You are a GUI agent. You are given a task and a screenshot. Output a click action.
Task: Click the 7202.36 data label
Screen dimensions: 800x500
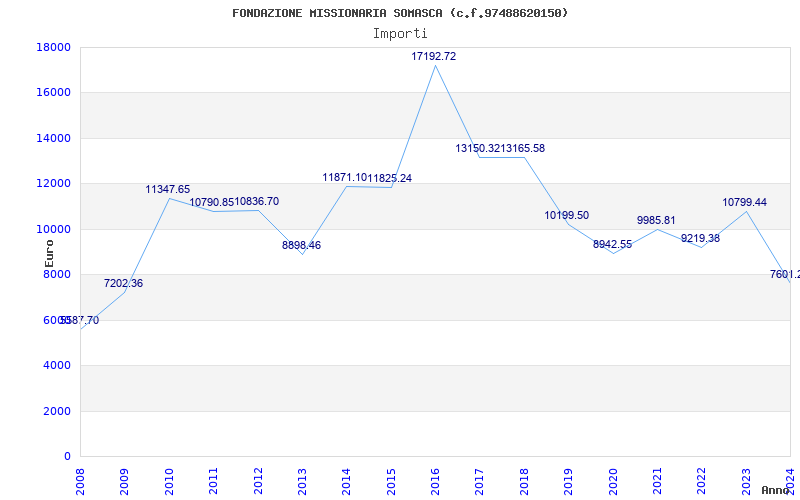click(x=123, y=283)
